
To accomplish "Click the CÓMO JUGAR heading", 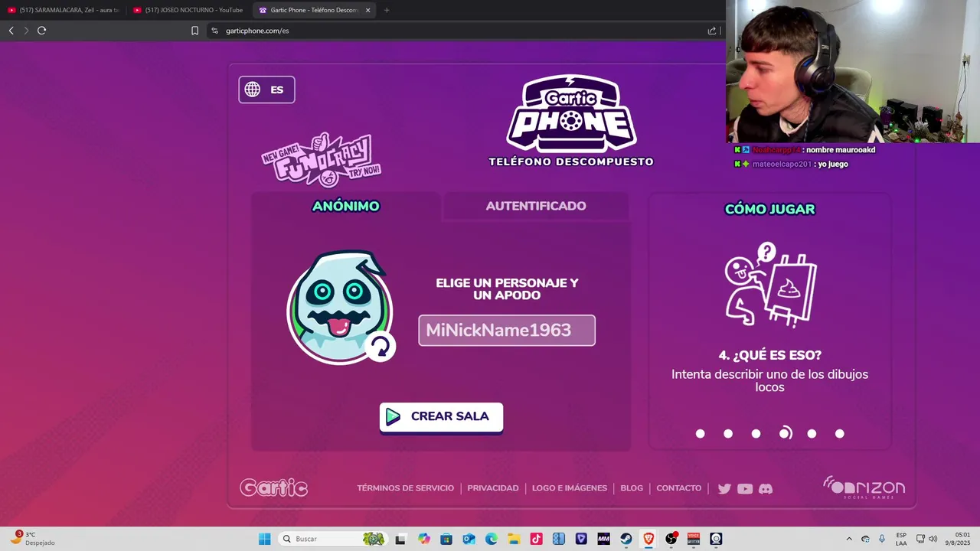I will click(x=769, y=209).
